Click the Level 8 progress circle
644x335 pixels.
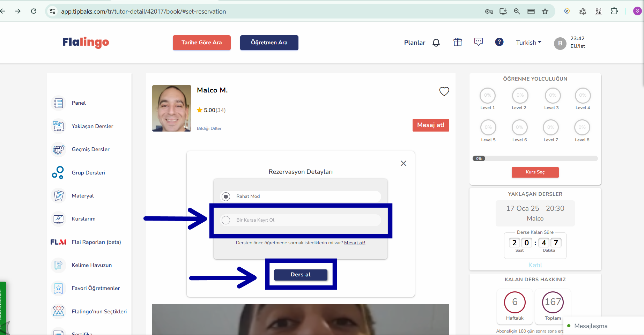pos(582,127)
